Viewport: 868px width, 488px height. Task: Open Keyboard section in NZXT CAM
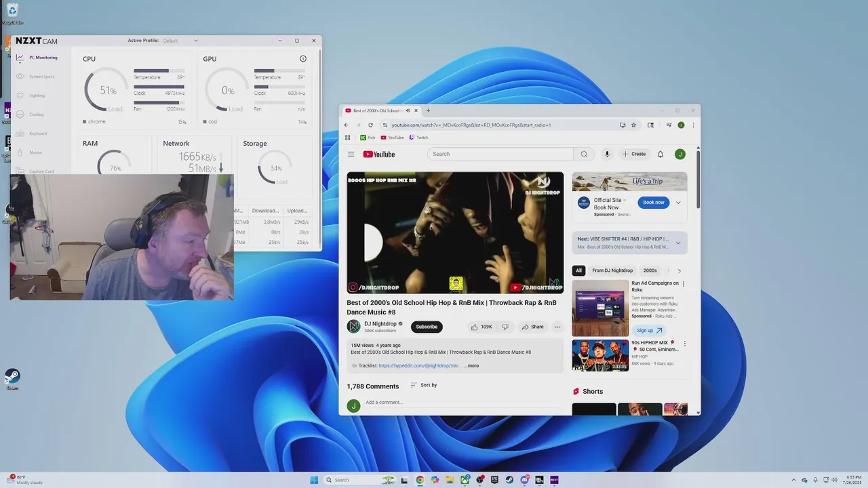[x=32, y=134]
